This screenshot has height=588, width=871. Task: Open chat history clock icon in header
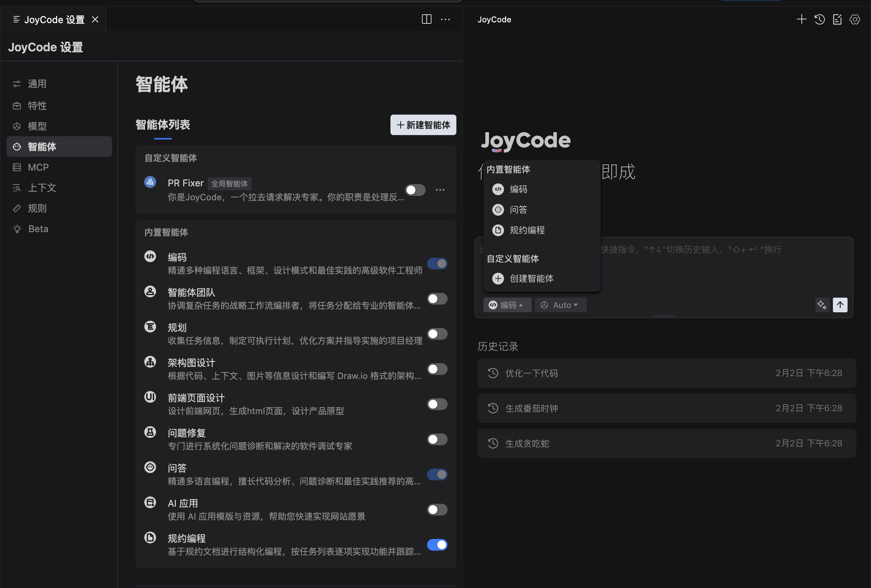[819, 19]
